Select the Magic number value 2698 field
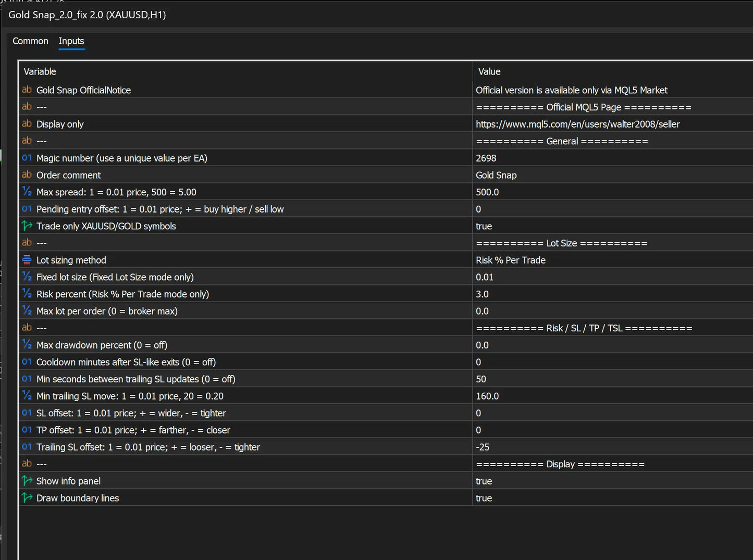 [612, 158]
